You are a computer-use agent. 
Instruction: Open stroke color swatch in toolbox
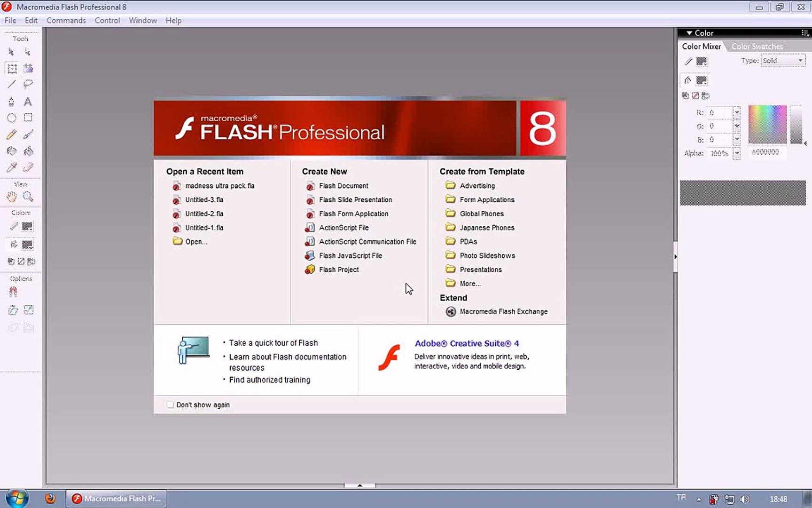[x=27, y=227]
